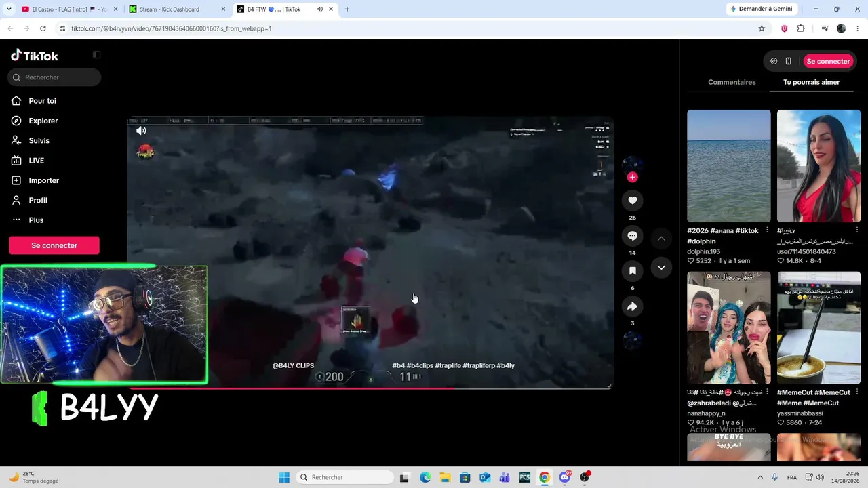This screenshot has width=868, height=488.
Task: Go to the previous video arrow
Action: [661, 239]
